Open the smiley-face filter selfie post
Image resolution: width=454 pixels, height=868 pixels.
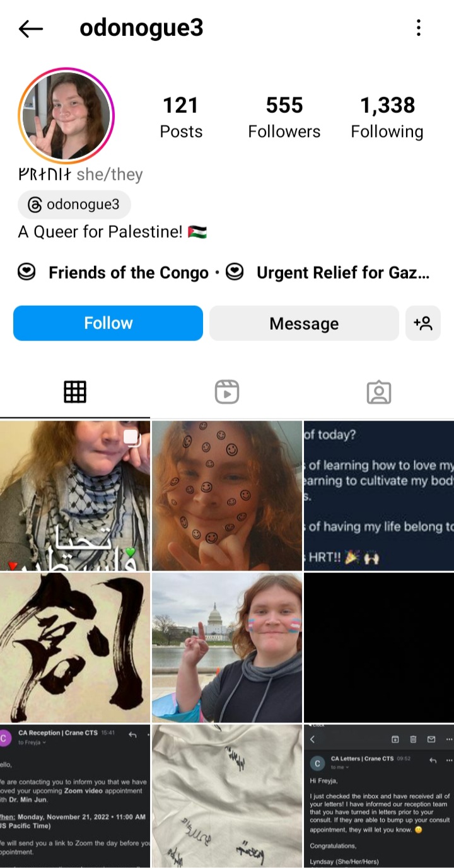pos(227,495)
